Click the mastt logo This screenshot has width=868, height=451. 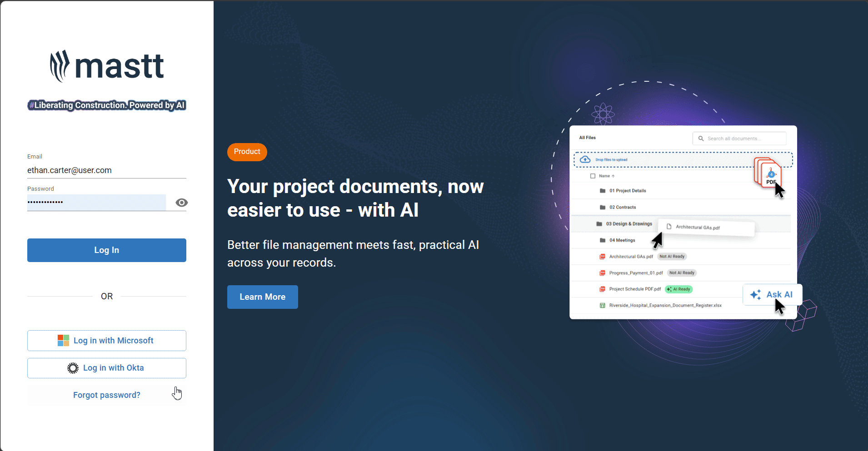(x=107, y=66)
